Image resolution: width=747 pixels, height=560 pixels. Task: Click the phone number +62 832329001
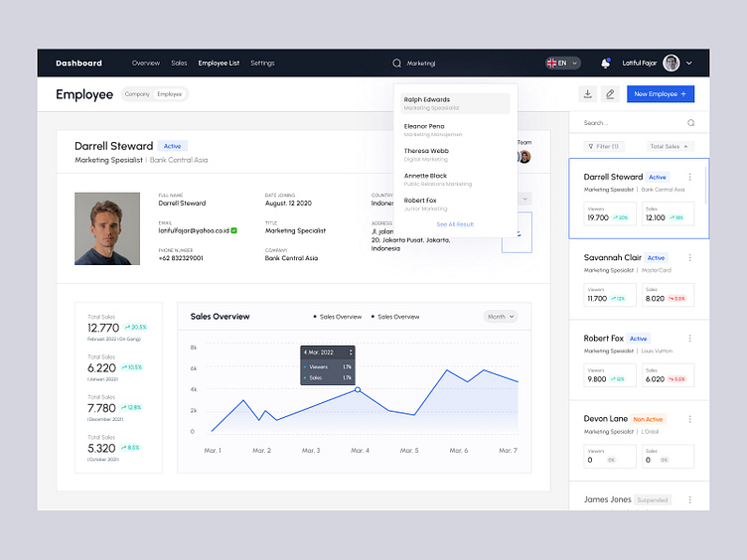(181, 258)
